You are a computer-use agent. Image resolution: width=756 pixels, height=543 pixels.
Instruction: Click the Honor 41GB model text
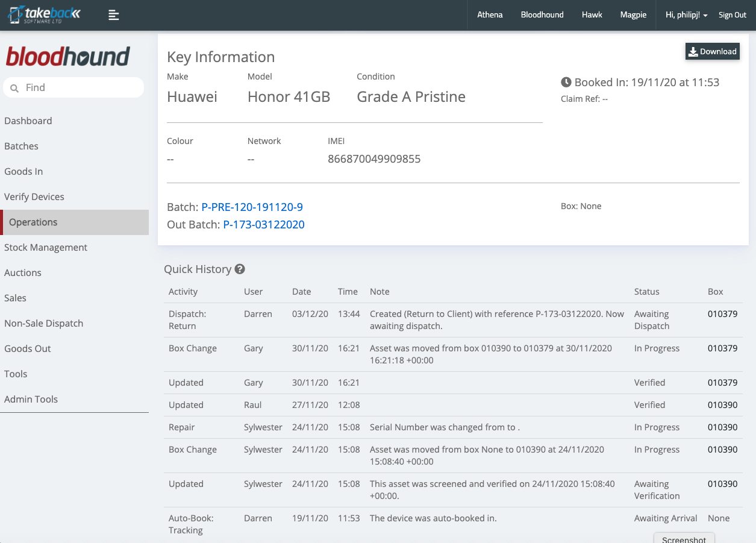(x=289, y=97)
